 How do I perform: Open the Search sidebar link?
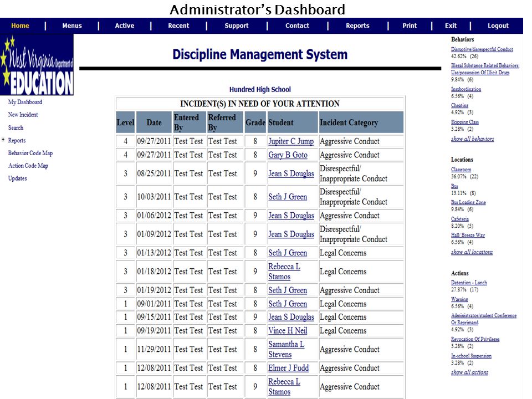(x=16, y=128)
